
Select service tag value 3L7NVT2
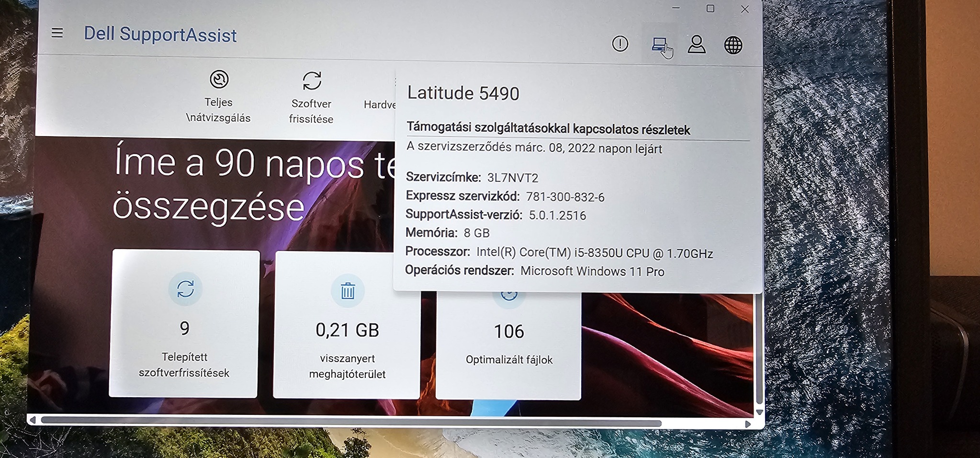coord(513,178)
